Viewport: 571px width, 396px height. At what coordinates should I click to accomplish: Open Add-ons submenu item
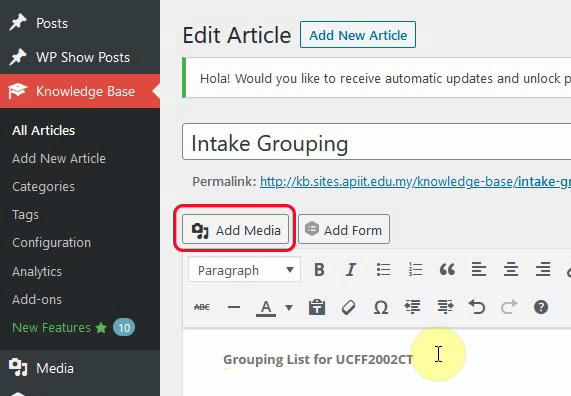[x=37, y=299]
